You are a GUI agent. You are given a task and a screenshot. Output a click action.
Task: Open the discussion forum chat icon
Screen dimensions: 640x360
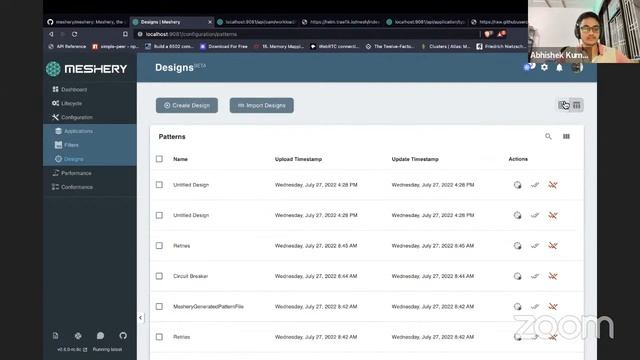coord(100,336)
